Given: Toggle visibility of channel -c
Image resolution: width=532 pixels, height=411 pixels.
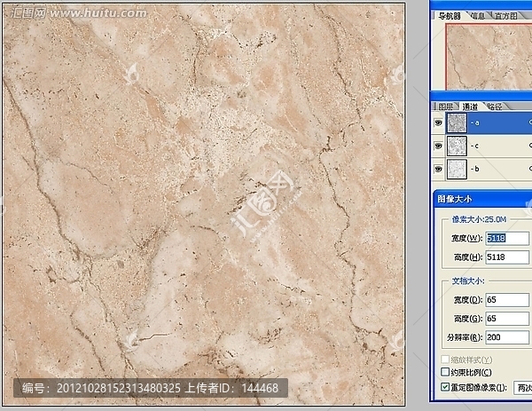Looking at the screenshot, I should [x=438, y=146].
